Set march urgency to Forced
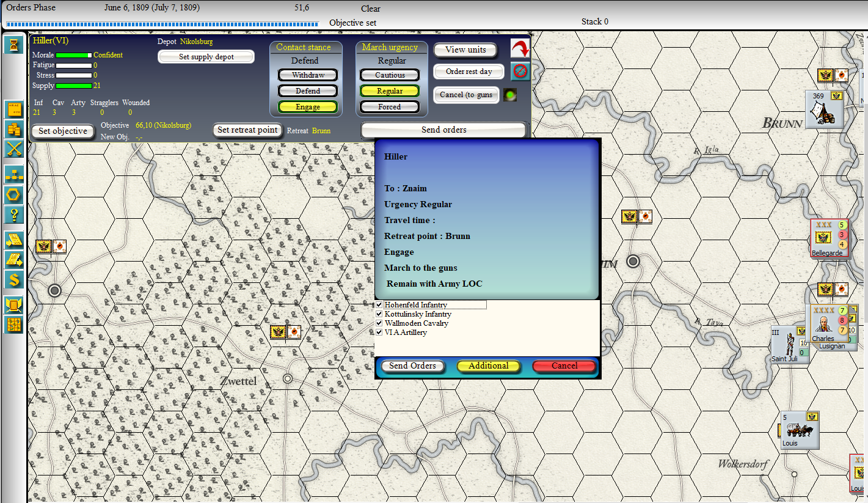 click(390, 107)
